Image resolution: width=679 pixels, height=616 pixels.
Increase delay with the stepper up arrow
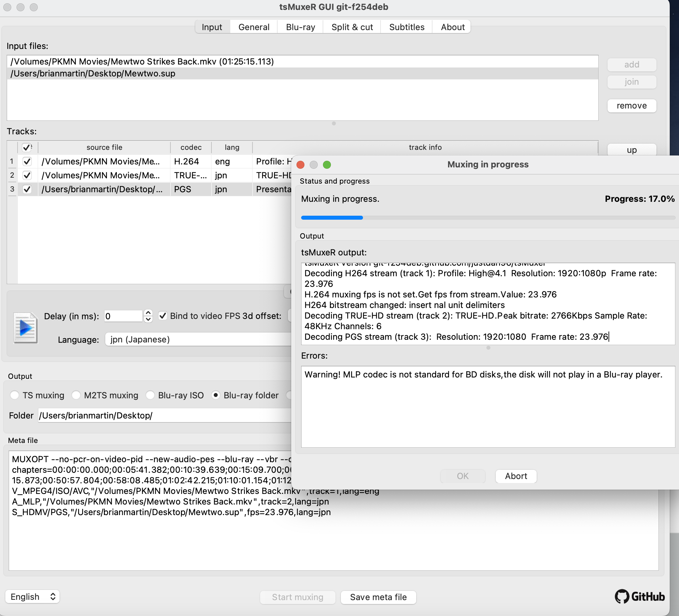point(148,313)
